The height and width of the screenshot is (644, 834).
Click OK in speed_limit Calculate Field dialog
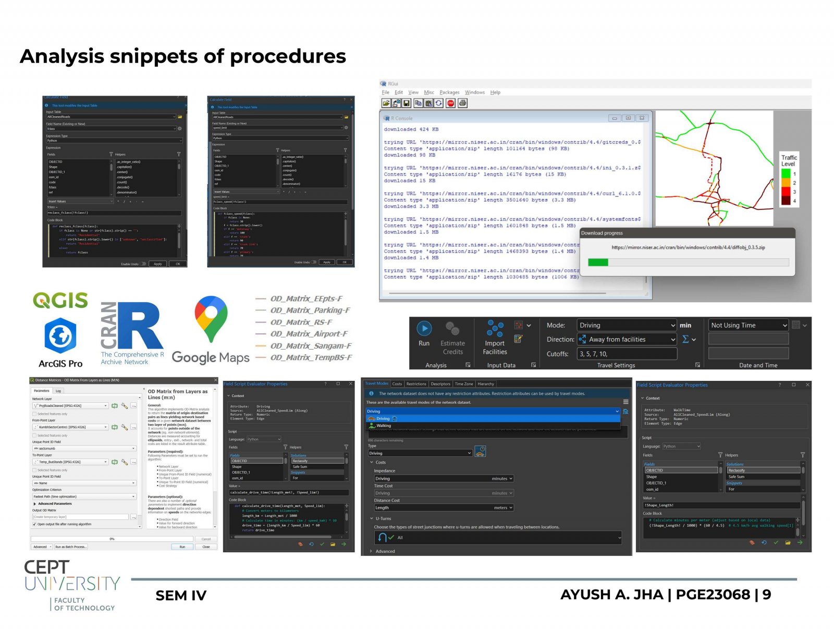pyautogui.click(x=345, y=262)
